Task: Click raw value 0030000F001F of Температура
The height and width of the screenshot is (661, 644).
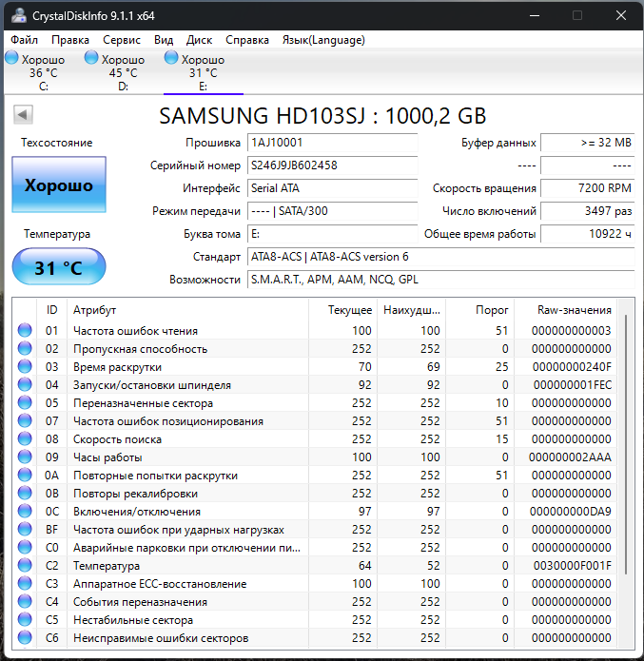Action: coord(573,565)
